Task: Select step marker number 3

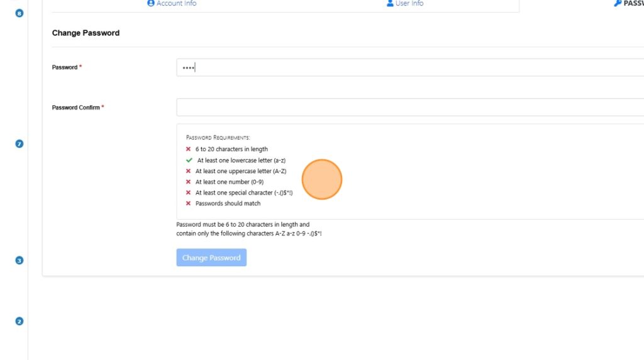Action: (19, 261)
